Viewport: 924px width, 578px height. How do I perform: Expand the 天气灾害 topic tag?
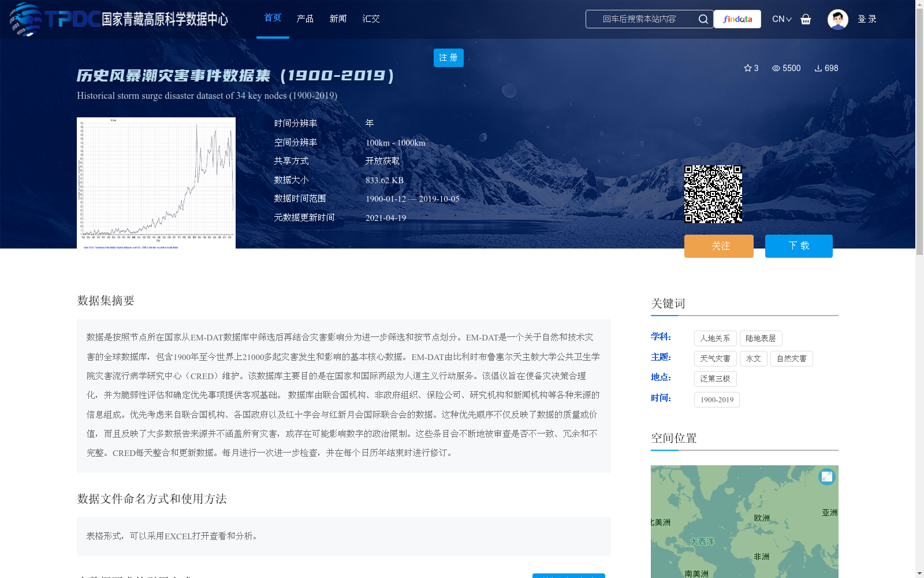coord(715,358)
